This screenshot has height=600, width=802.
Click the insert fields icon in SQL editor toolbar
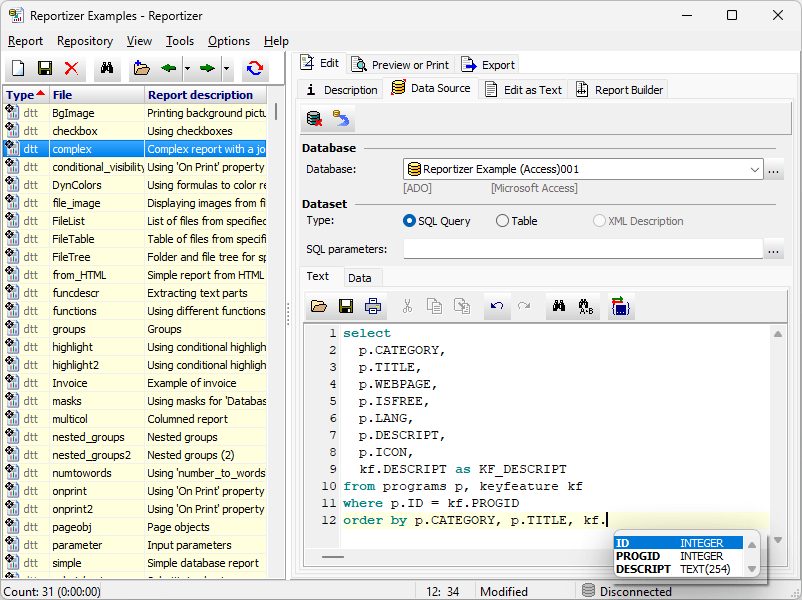click(x=621, y=307)
